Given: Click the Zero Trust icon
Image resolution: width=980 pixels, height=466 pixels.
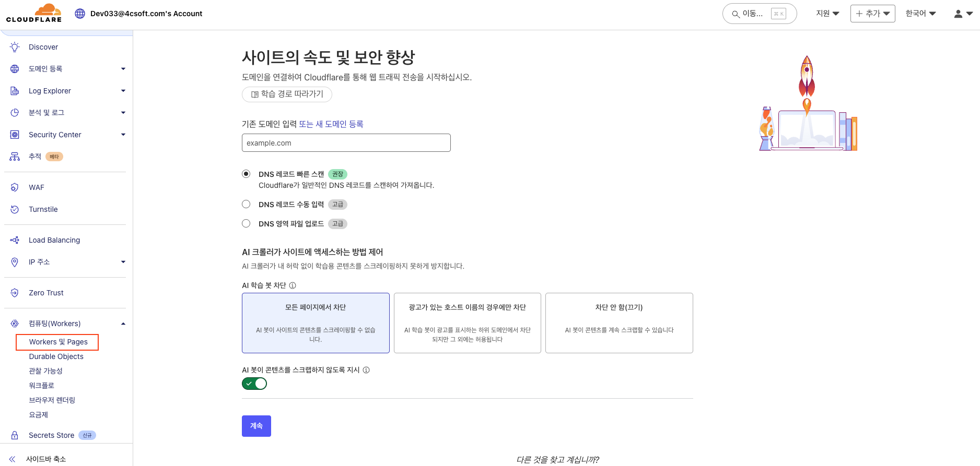Looking at the screenshot, I should point(15,293).
